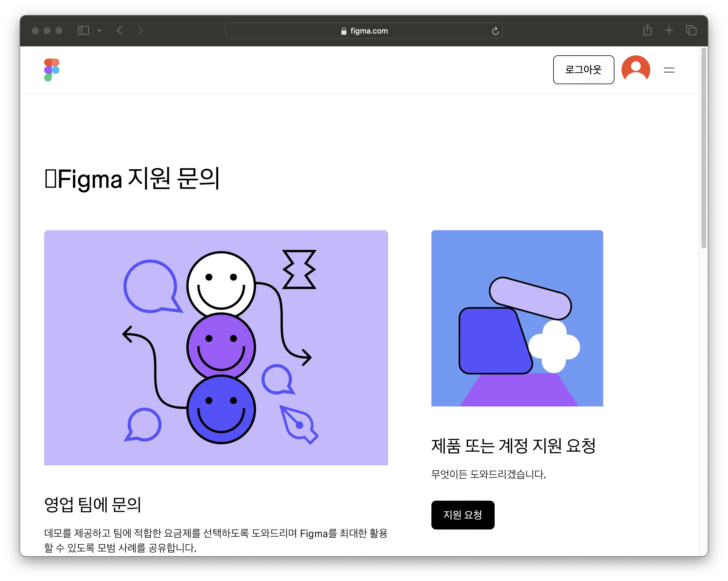The width and height of the screenshot is (728, 581).
Task: Click the blue shapes support illustration
Action: (x=517, y=318)
